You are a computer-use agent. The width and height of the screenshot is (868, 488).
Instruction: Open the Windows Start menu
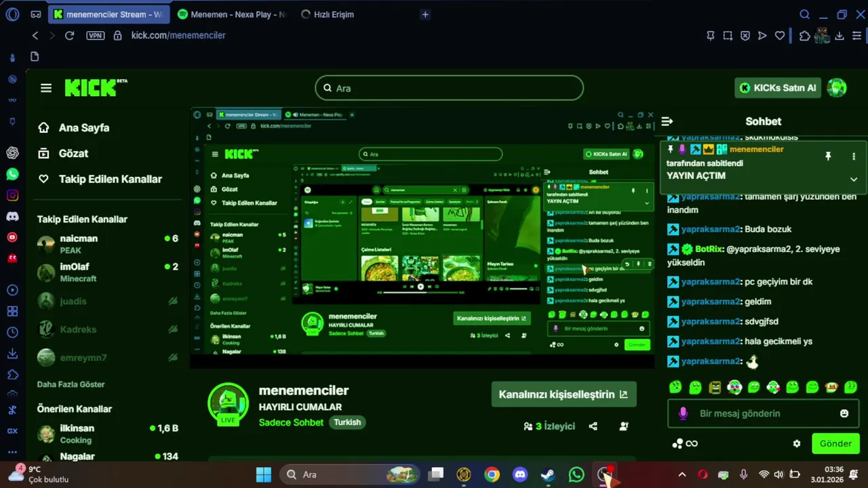point(264,474)
